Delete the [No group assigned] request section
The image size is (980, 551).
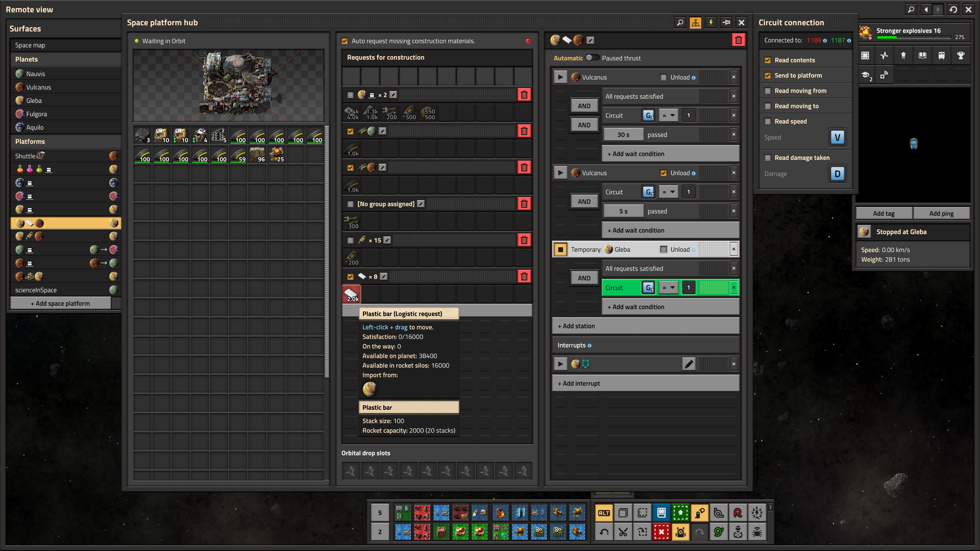pyautogui.click(x=524, y=204)
